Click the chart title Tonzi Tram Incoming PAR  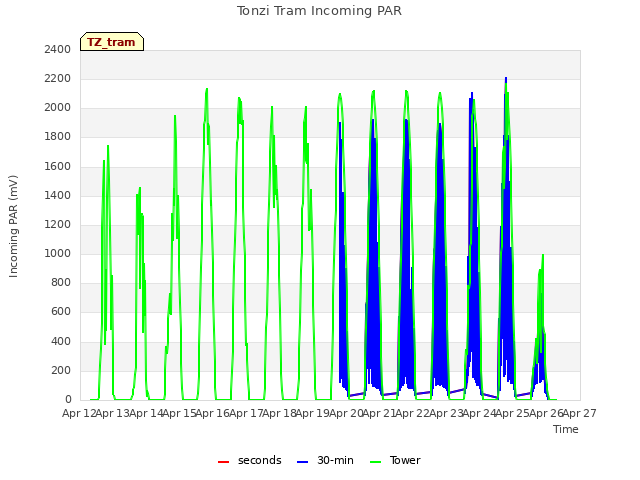pos(319,11)
